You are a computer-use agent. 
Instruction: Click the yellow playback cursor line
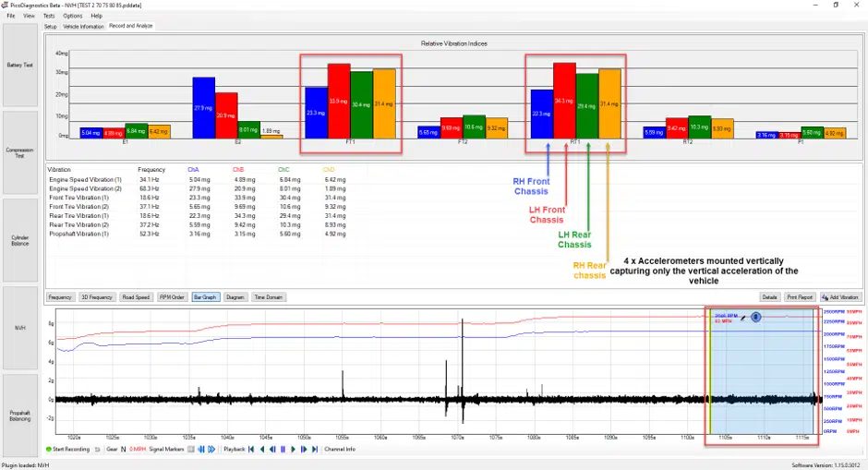(710, 372)
